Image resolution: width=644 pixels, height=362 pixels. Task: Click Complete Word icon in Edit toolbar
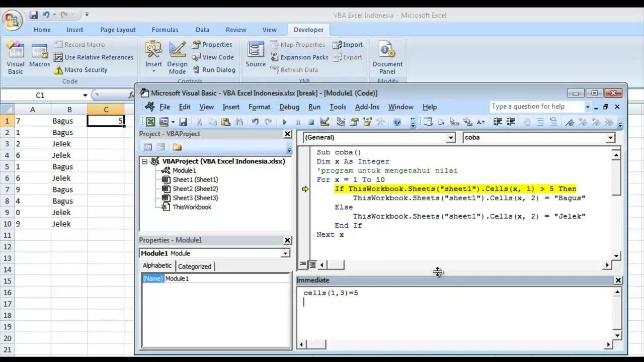(x=480, y=122)
